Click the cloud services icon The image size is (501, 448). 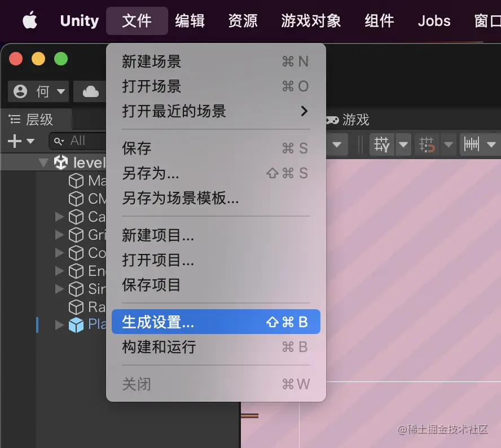click(90, 91)
